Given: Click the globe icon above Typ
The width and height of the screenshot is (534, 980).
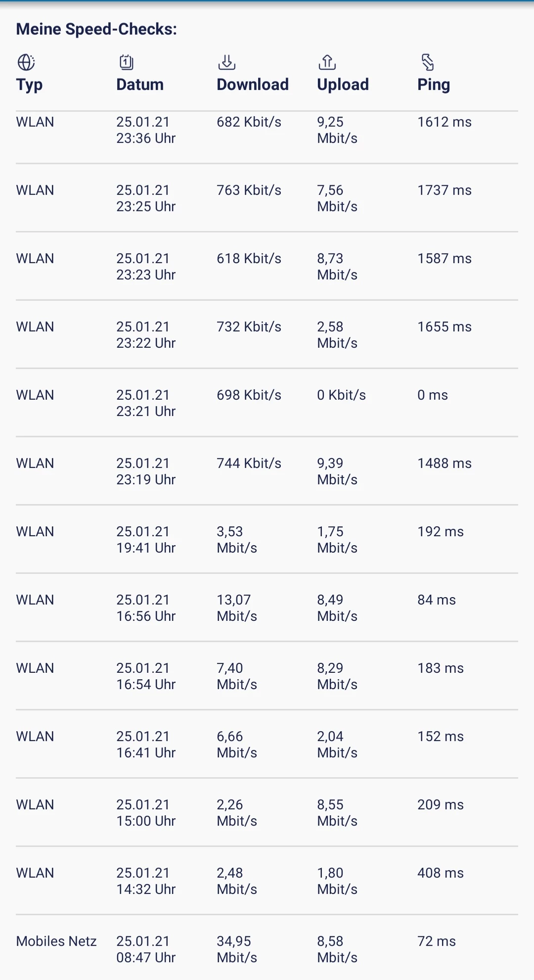Looking at the screenshot, I should (26, 62).
